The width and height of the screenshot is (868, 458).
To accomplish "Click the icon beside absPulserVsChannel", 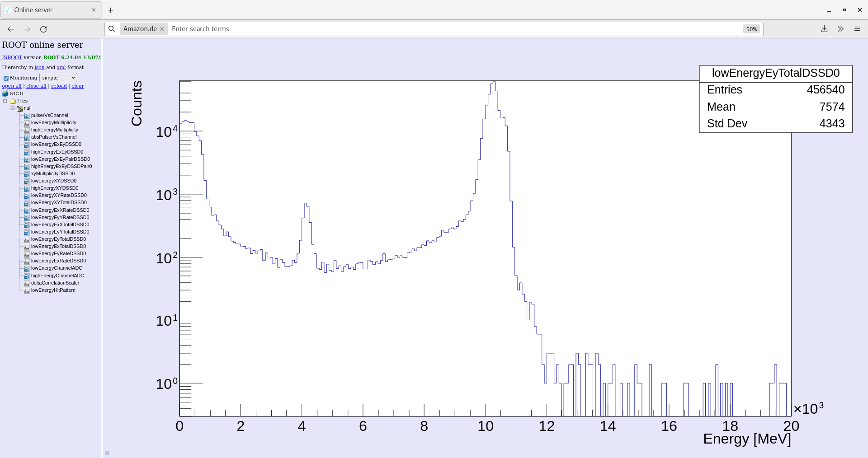I will [x=27, y=137].
